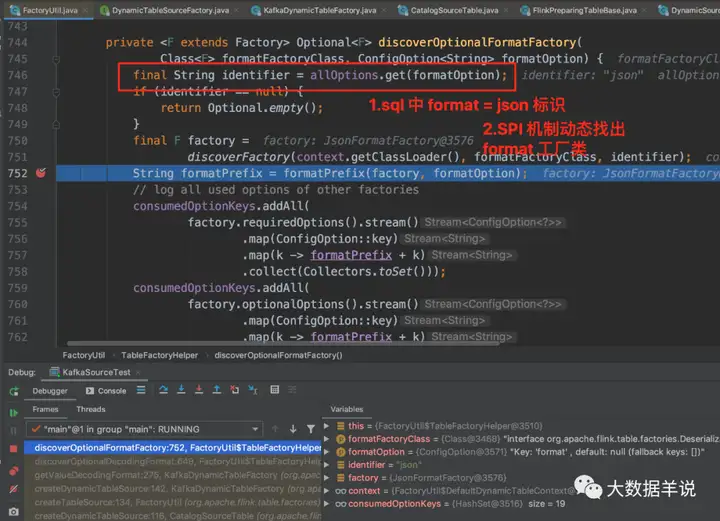Viewport: 720px width, 521px height.
Task: Click formatPrefix reference on line 762
Action: tap(351, 337)
